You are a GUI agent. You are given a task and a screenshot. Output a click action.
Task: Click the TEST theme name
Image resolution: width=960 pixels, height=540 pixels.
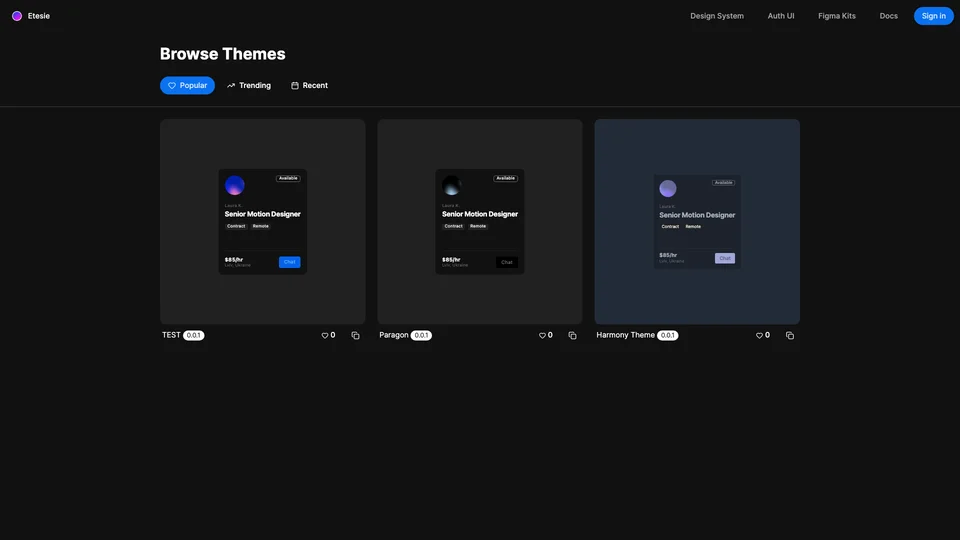[x=171, y=335]
